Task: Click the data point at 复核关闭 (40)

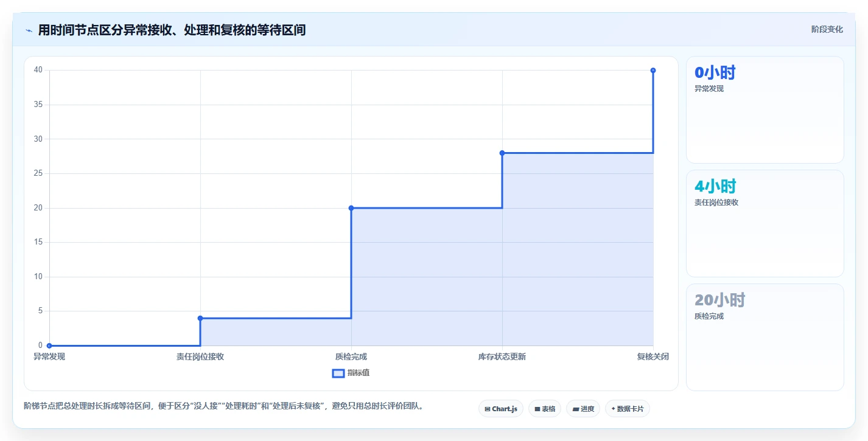Action: [653, 71]
